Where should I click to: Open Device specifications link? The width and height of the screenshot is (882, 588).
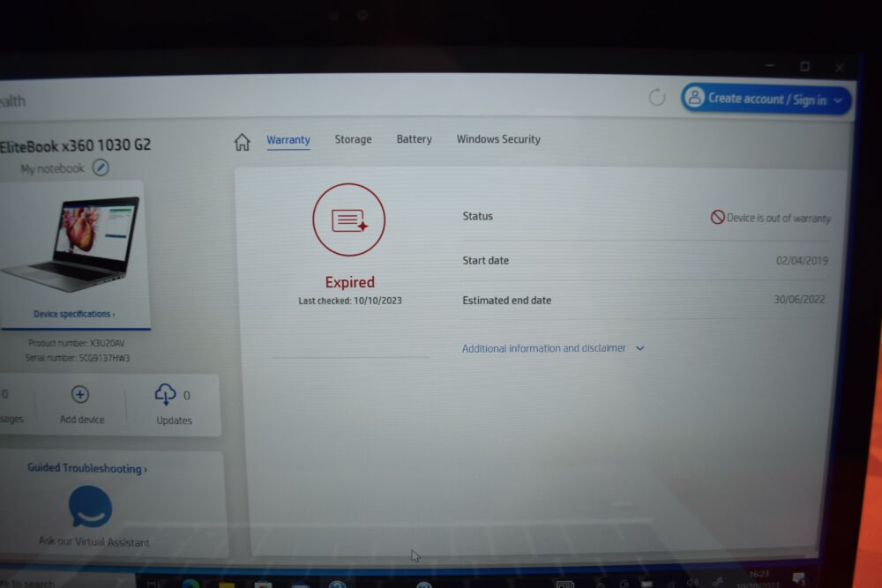point(74,314)
